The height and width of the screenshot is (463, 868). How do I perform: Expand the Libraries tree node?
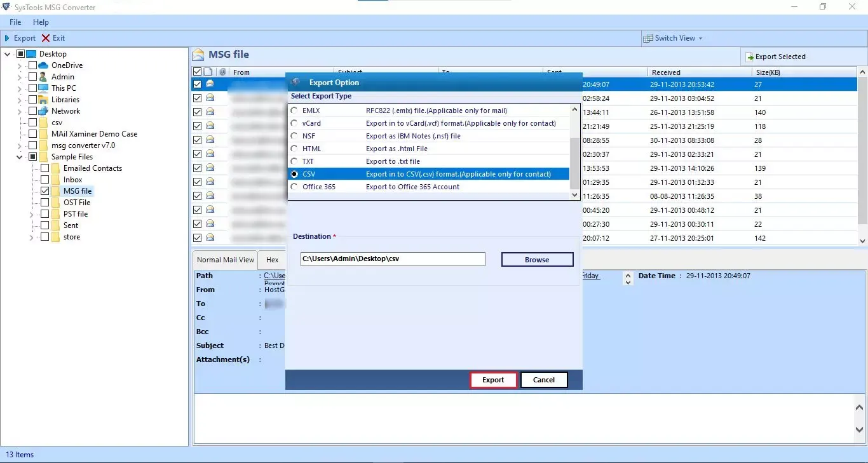pyautogui.click(x=19, y=100)
